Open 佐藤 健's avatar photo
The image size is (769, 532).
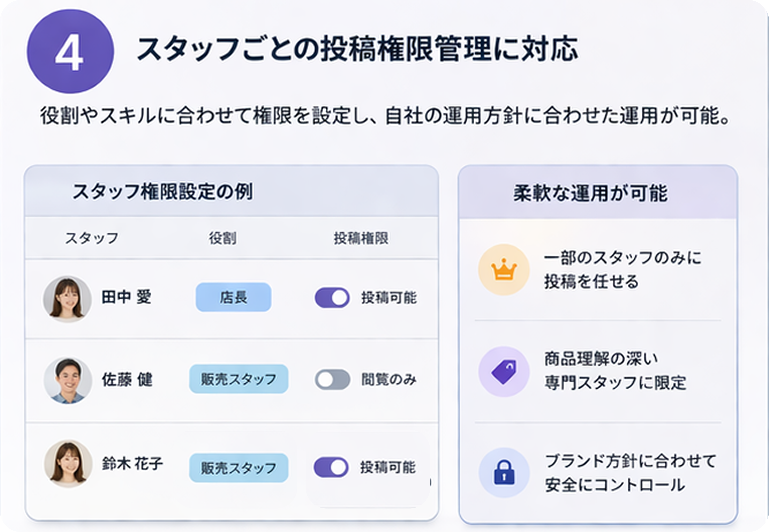point(68,380)
